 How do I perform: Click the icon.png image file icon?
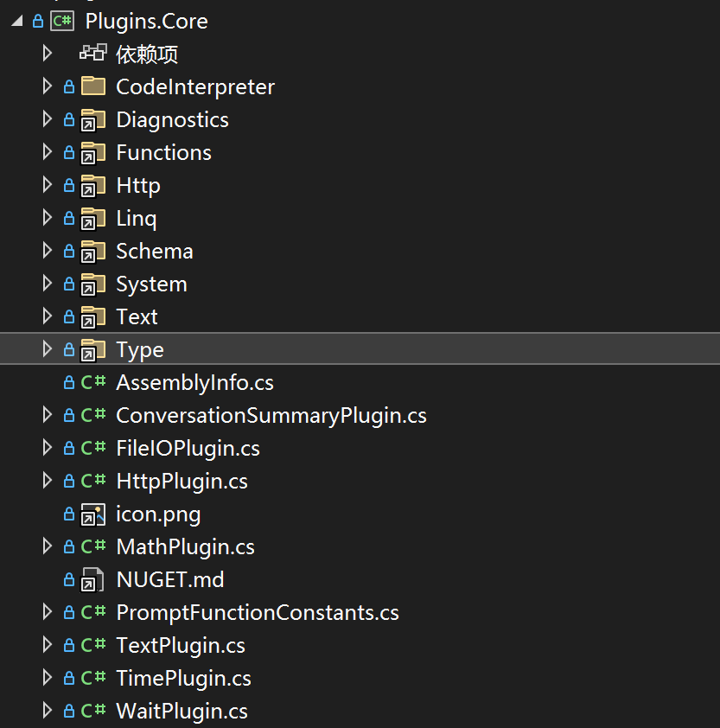click(92, 514)
